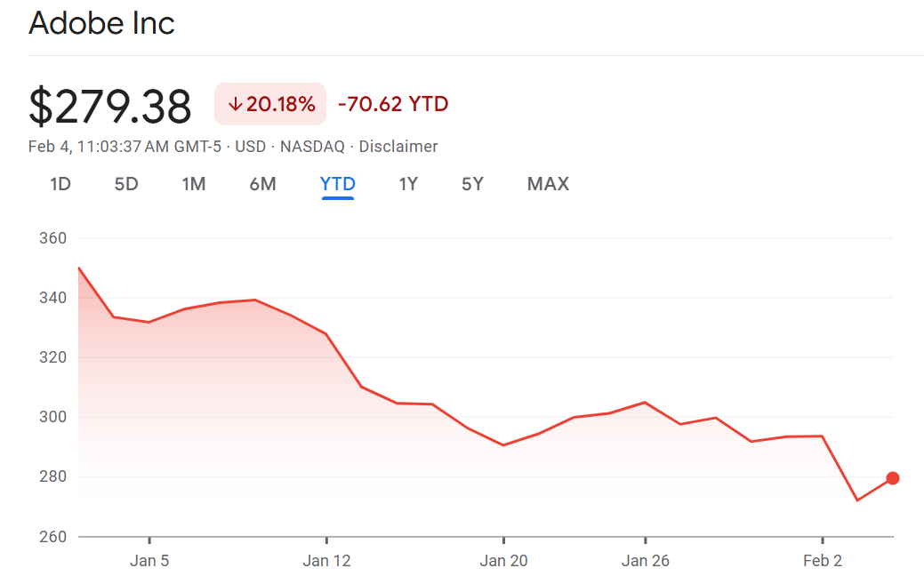Open the MAX range tab
The width and height of the screenshot is (924, 584).
pyautogui.click(x=548, y=184)
